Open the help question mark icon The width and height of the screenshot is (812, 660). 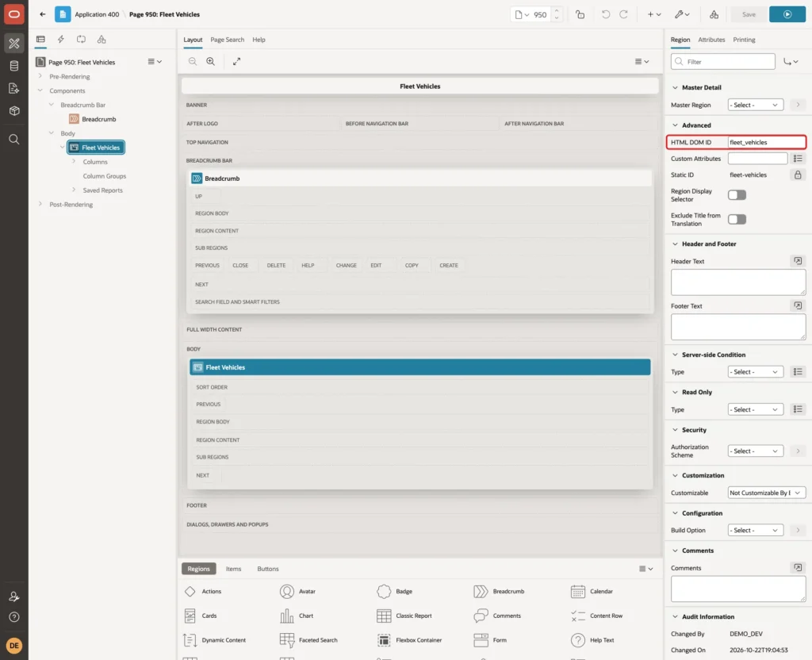tap(14, 617)
